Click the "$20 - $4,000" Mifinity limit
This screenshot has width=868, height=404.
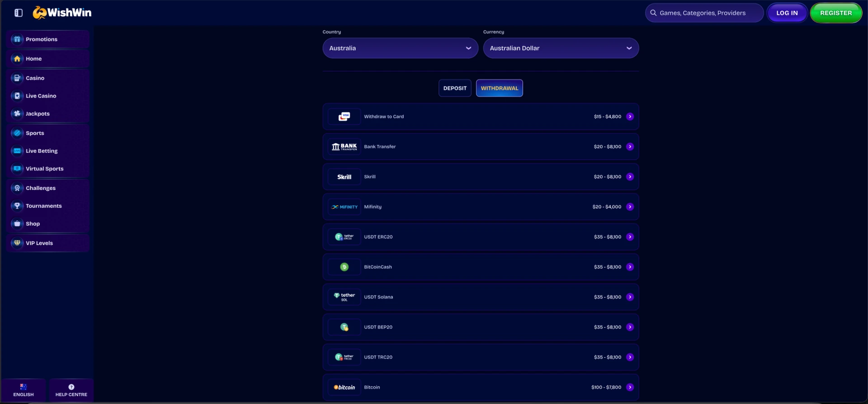coord(607,207)
